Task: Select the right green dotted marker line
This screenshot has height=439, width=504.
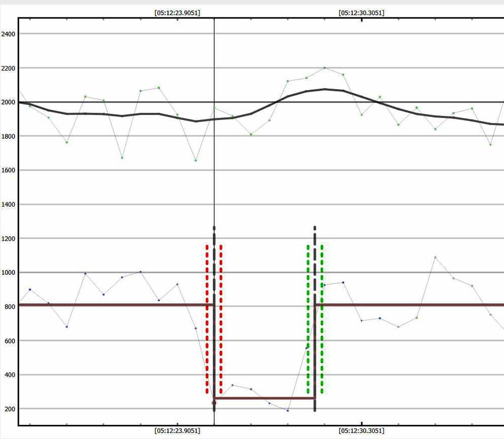Action: tap(322, 319)
